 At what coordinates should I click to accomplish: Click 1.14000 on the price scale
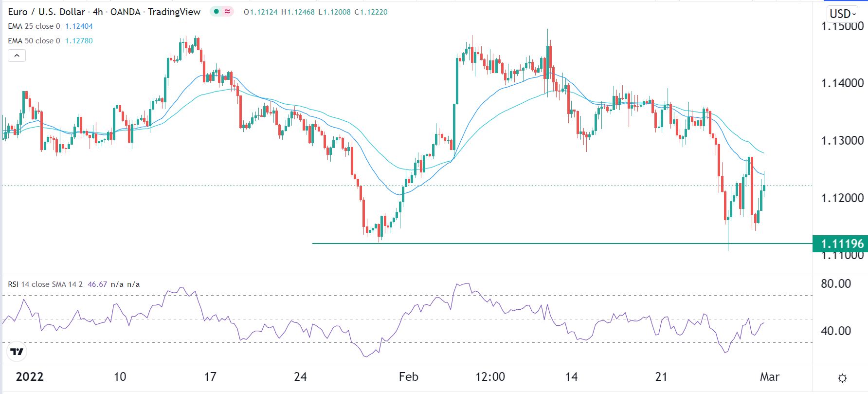842,83
